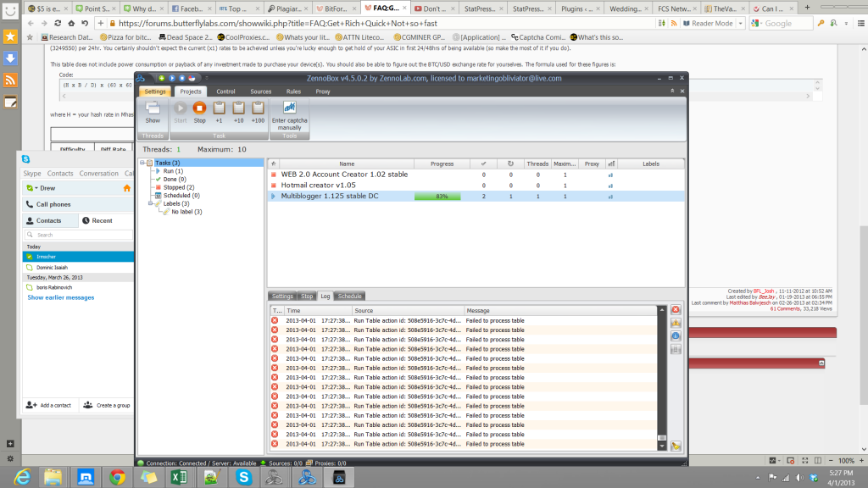
Task: Toggle warning filter icon beside the log
Action: tap(676, 323)
